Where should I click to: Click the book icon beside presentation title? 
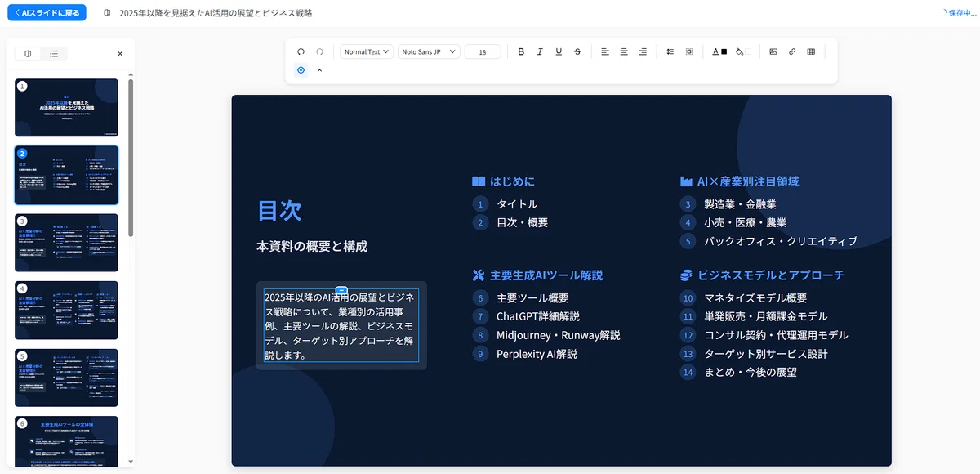pos(108,13)
